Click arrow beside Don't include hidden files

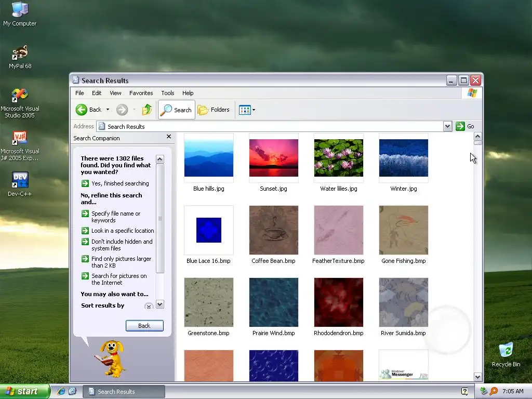tap(85, 242)
